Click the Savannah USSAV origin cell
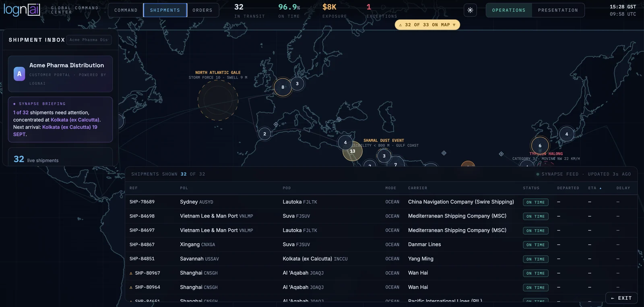Viewport: 644px width, 307px height. coord(199,259)
